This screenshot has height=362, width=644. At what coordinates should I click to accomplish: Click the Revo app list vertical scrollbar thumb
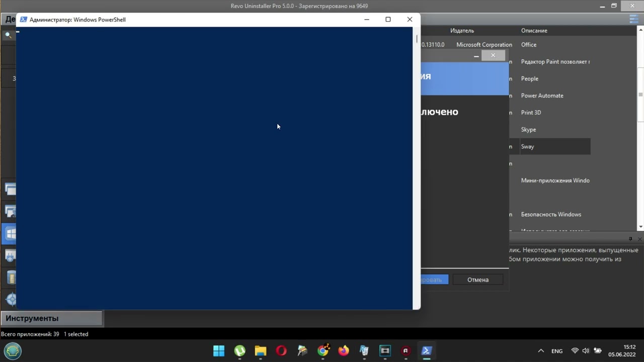pyautogui.click(x=640, y=95)
